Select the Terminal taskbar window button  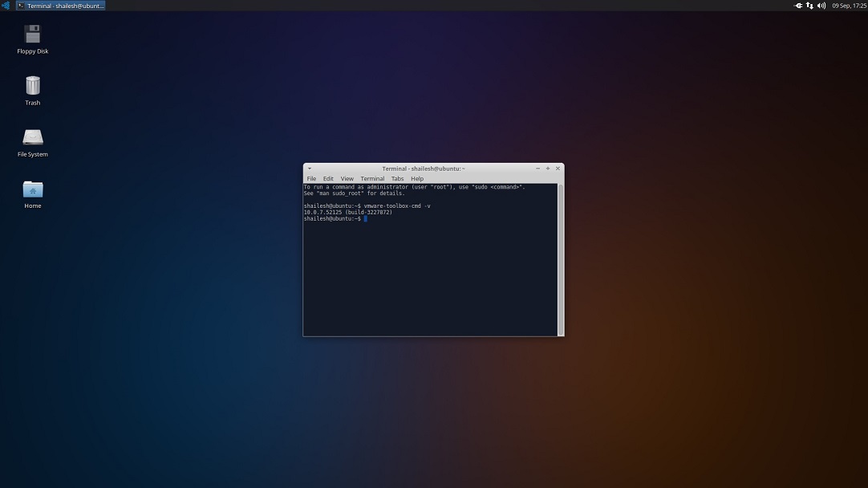click(61, 6)
